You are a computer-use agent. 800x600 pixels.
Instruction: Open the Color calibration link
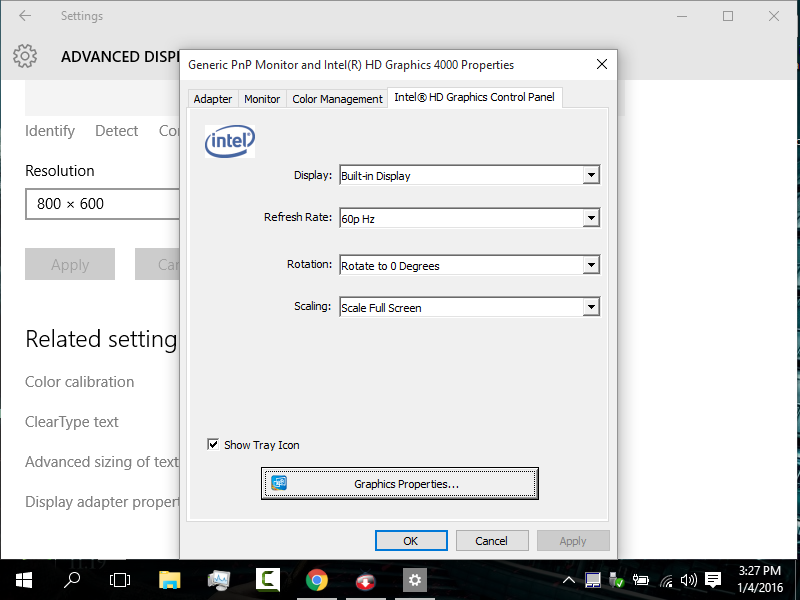click(79, 381)
